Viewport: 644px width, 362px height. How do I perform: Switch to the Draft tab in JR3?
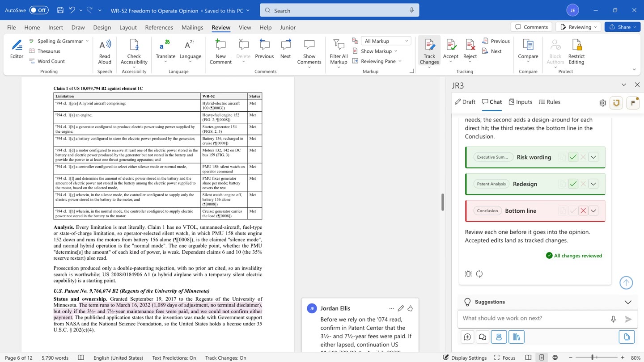(x=465, y=102)
